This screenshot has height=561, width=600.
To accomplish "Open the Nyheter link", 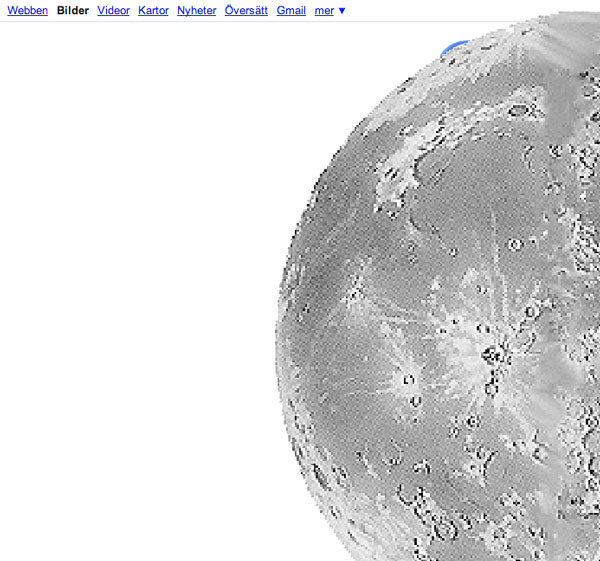I will (196, 10).
